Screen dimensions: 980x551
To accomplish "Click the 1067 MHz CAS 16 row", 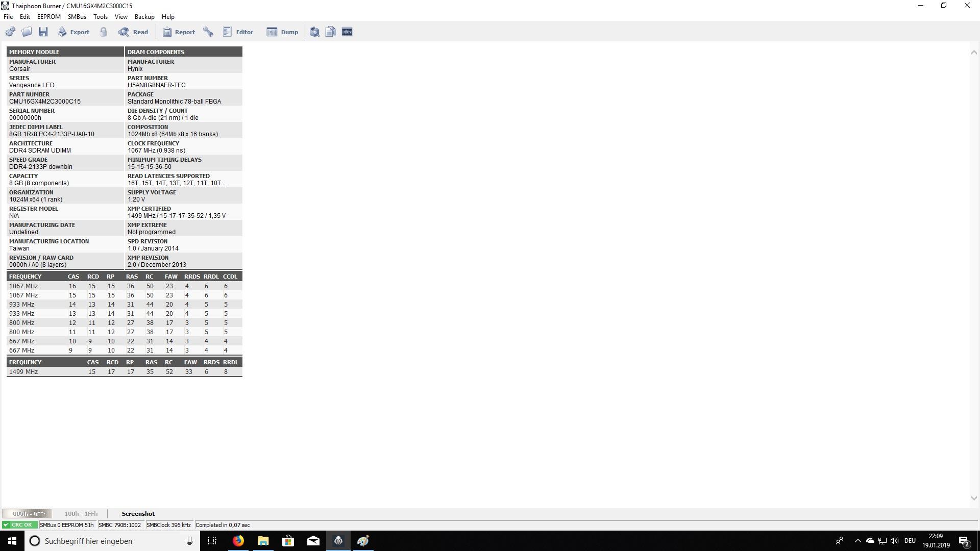I will (125, 286).
